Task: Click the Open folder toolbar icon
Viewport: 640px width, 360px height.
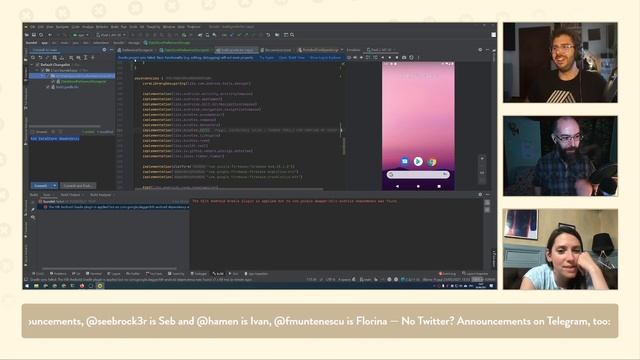Action: click(x=27, y=35)
